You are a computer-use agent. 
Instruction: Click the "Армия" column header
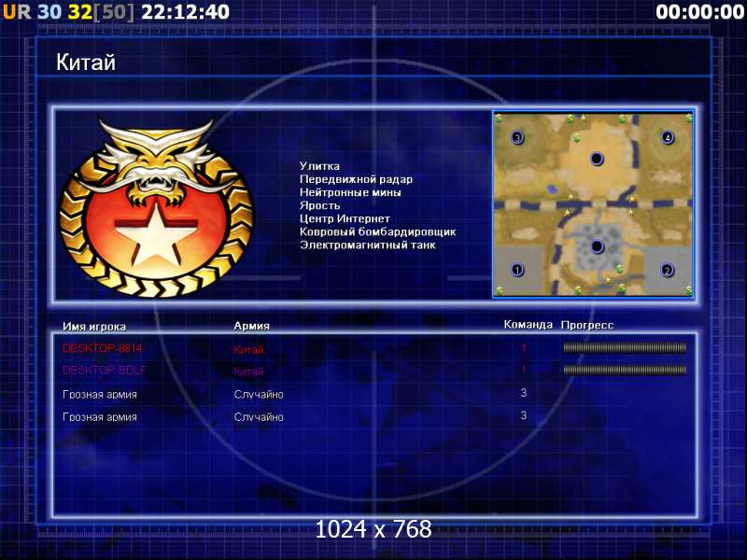[251, 326]
